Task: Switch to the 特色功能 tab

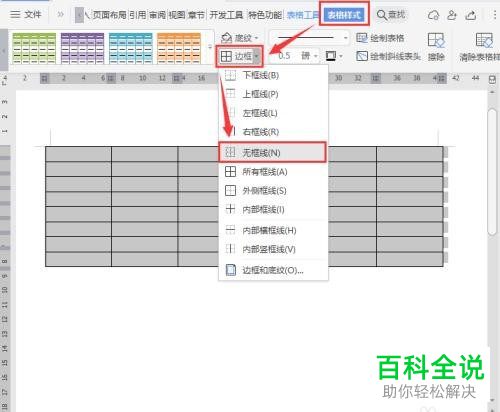Action: coord(265,15)
